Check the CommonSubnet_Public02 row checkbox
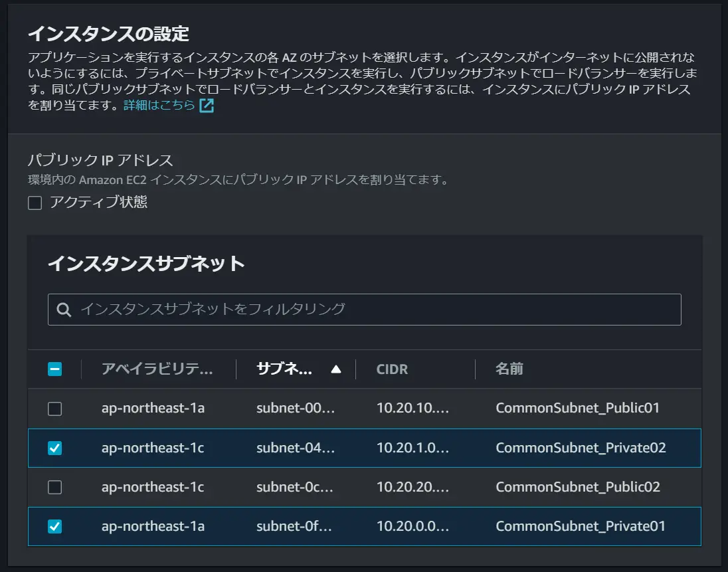 click(54, 487)
